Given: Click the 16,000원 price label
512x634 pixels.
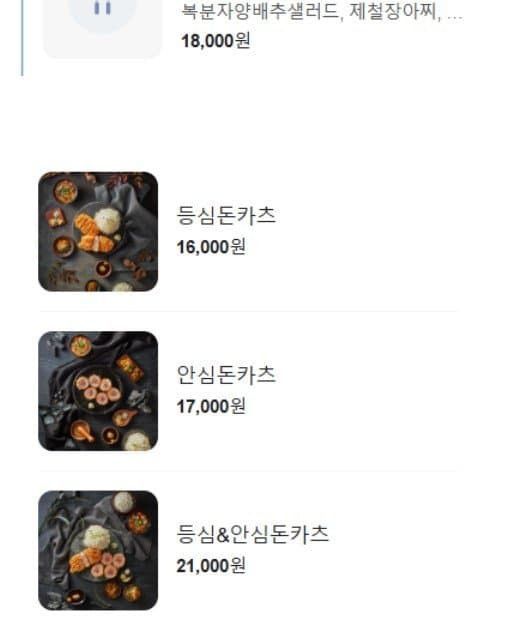Looking at the screenshot, I should 211,247.
